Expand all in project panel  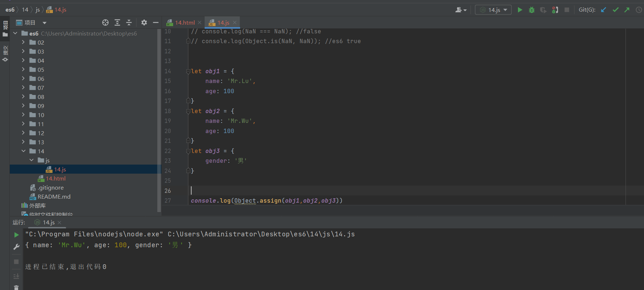point(117,22)
